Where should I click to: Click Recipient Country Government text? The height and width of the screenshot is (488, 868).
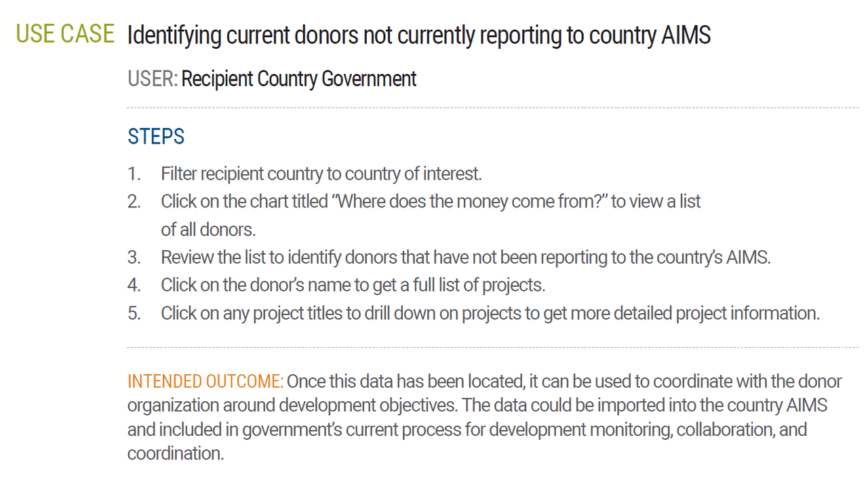(x=299, y=79)
